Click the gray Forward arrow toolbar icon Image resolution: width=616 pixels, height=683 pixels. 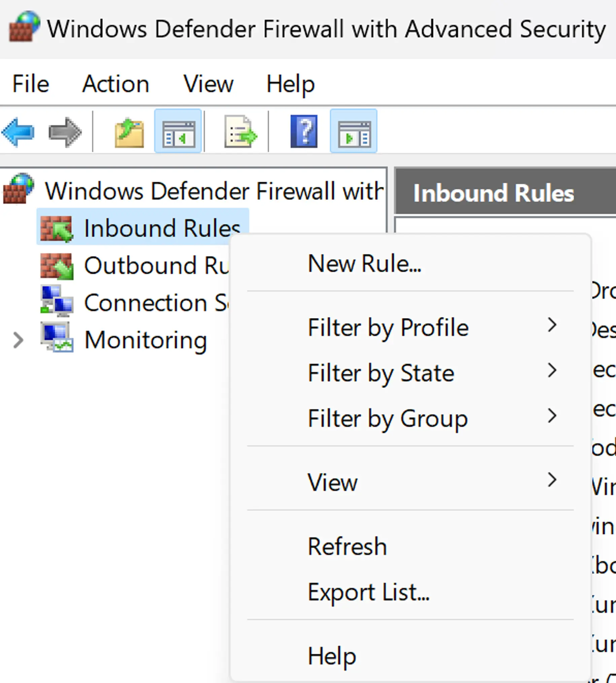[x=65, y=132]
